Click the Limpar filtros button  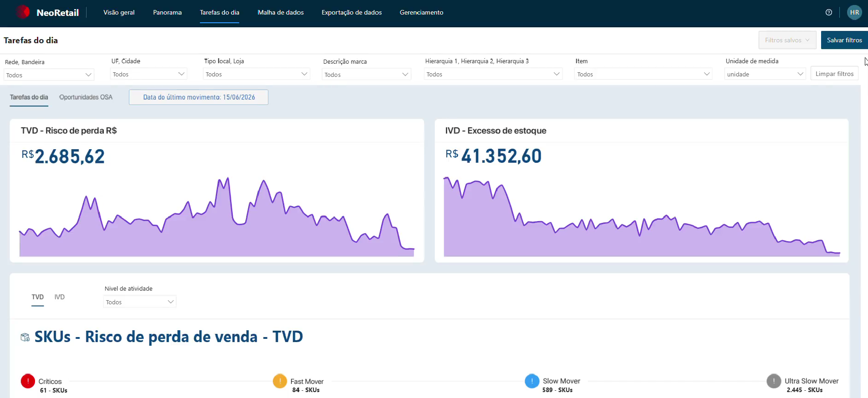click(x=834, y=74)
